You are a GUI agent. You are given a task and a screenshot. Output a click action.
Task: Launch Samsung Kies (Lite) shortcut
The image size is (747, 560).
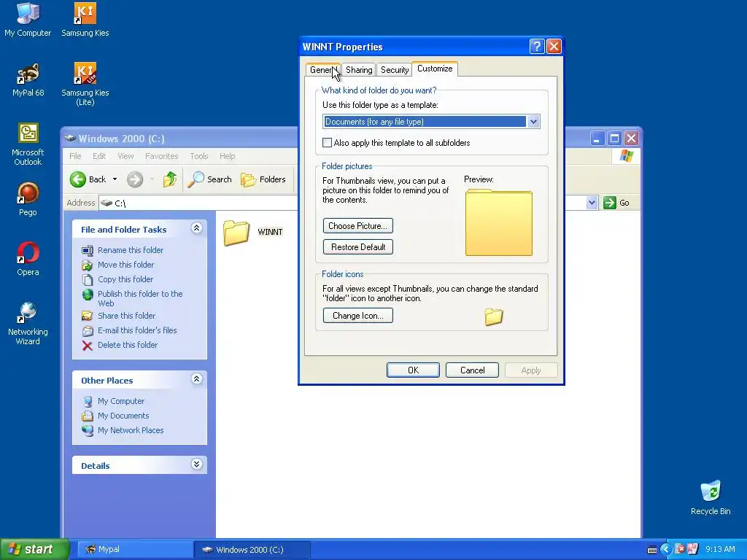point(85,85)
